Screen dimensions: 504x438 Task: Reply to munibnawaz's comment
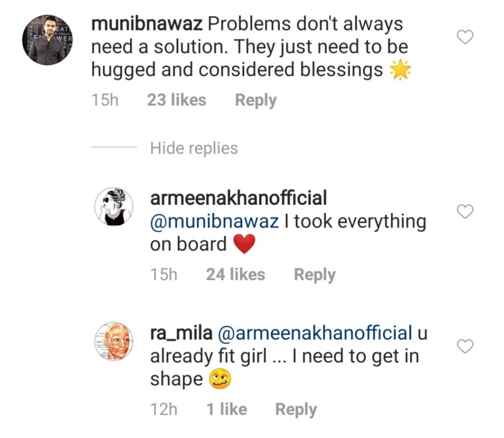pyautogui.click(x=255, y=101)
